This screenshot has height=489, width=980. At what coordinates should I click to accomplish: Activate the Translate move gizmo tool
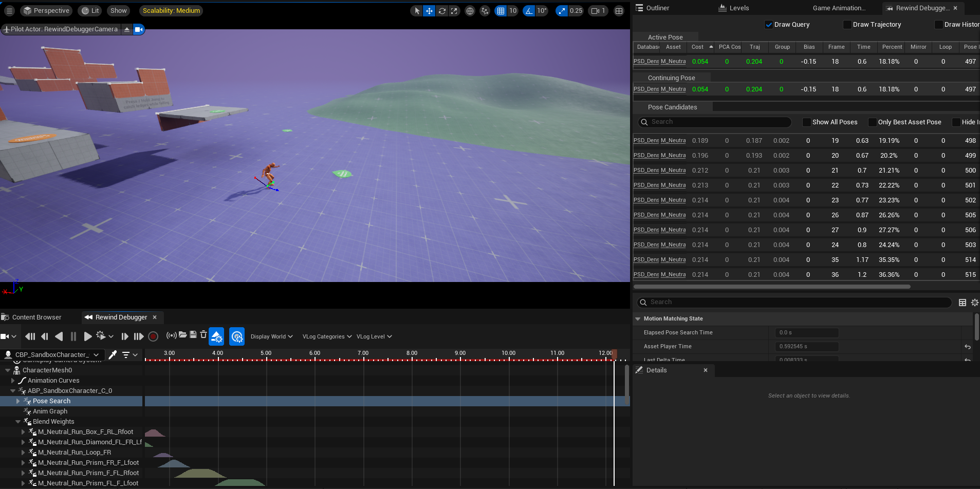[x=429, y=11]
